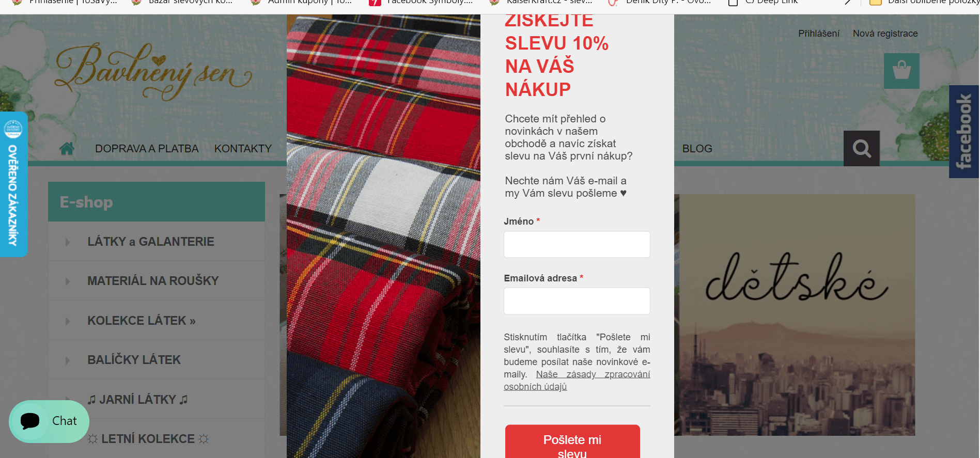
Task: Open the Chat bubble widget
Action: [x=49, y=421]
